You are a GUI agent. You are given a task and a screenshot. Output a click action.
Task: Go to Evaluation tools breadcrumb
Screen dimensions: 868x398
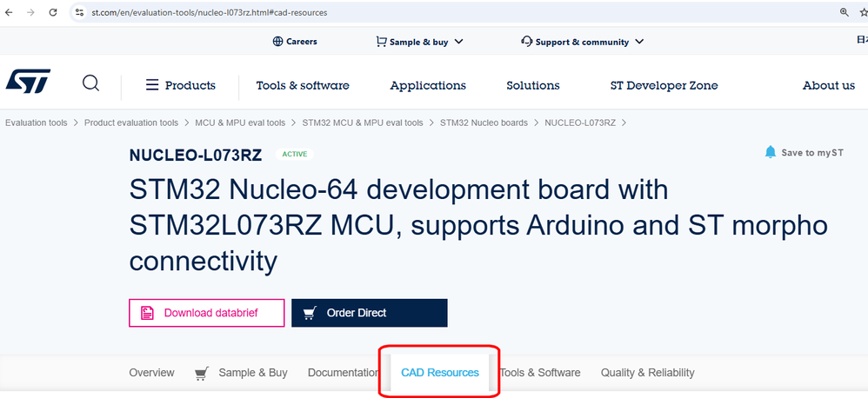[x=36, y=123]
